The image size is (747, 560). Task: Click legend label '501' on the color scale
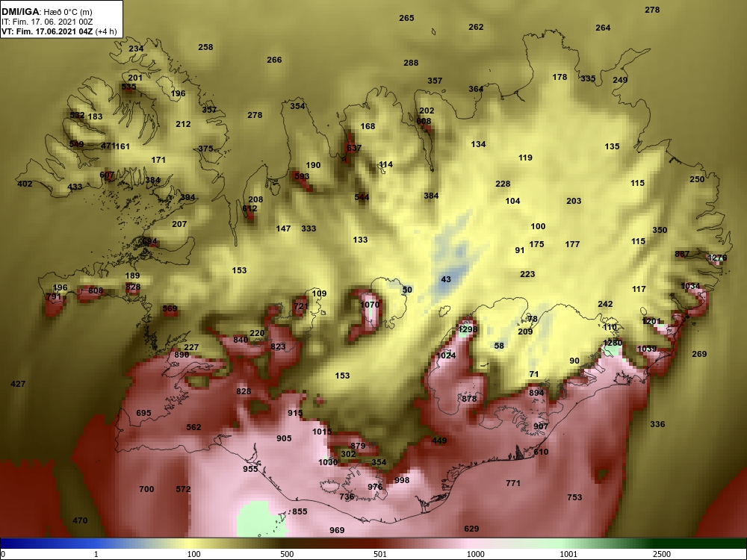pos(380,554)
